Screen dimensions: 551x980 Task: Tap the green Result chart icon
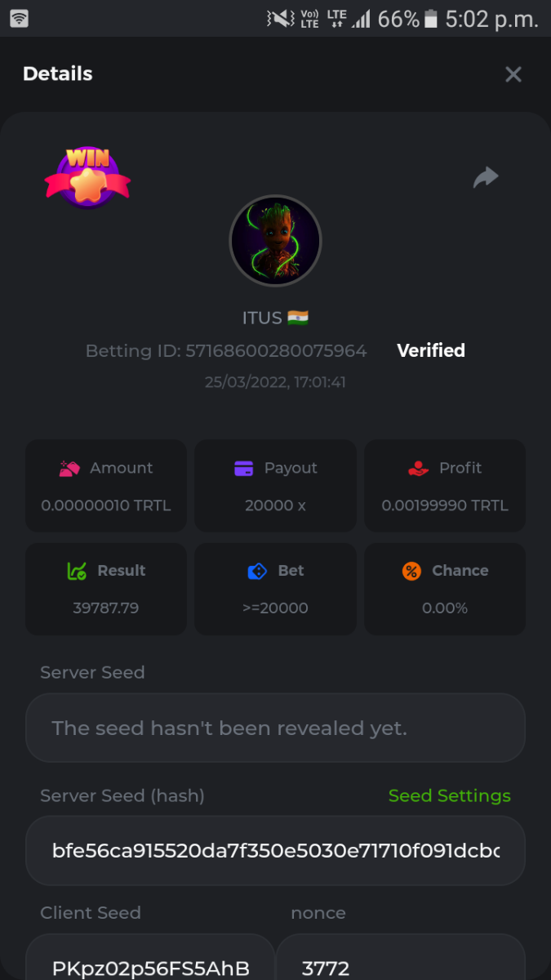(x=76, y=571)
